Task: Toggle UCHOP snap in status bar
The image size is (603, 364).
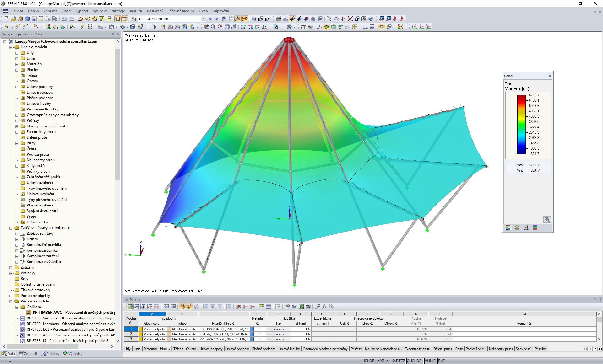Action: tap(368, 361)
